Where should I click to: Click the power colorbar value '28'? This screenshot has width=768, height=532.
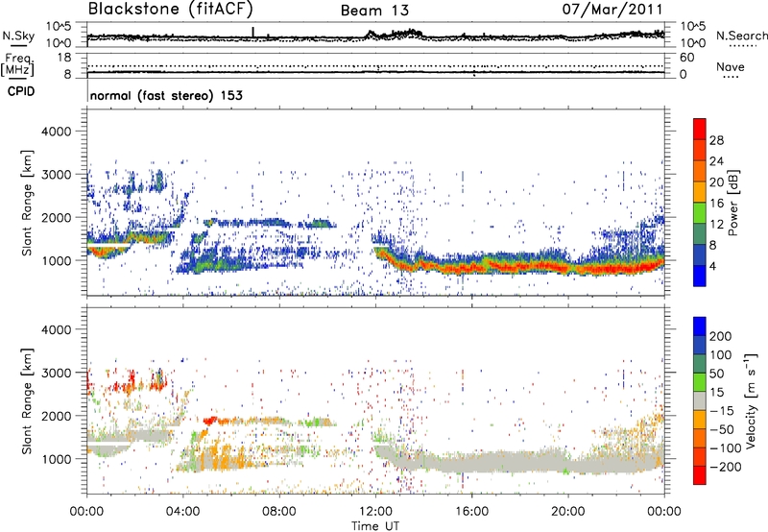(x=716, y=140)
